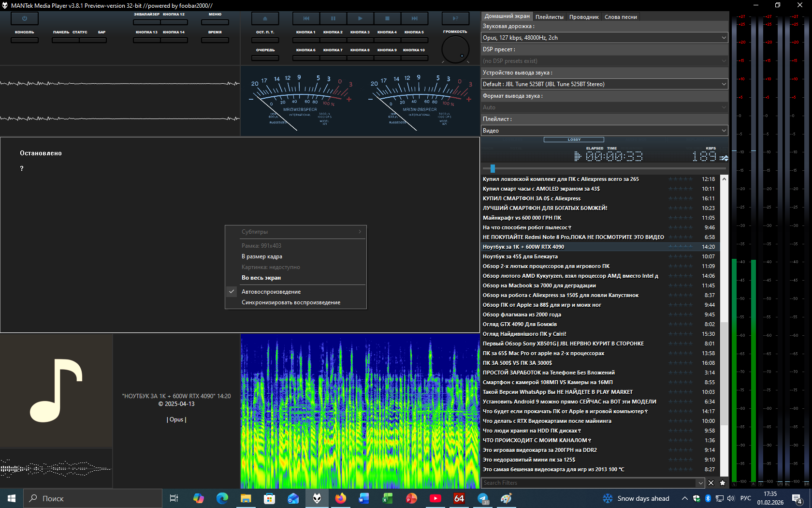This screenshot has width=812, height=508.
Task: Click the star icon beside search filters
Action: (723, 483)
